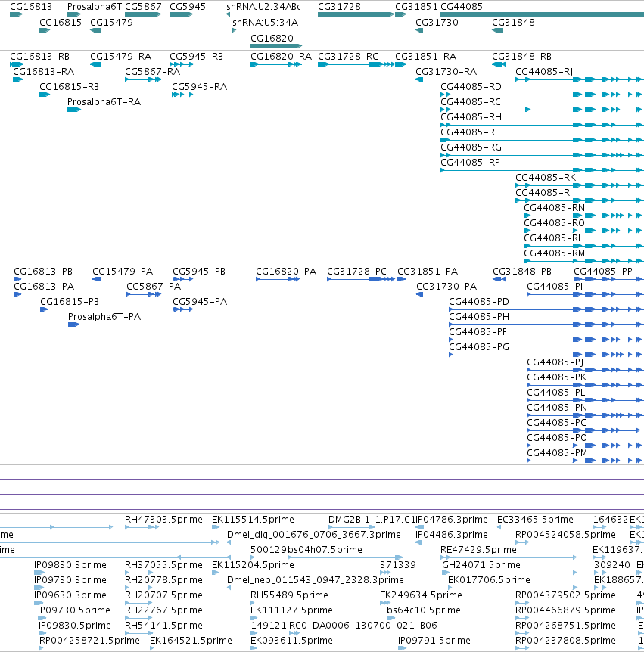Select transcript CG16820-RA
Viewport: 644px width, 652px height.
281,57
